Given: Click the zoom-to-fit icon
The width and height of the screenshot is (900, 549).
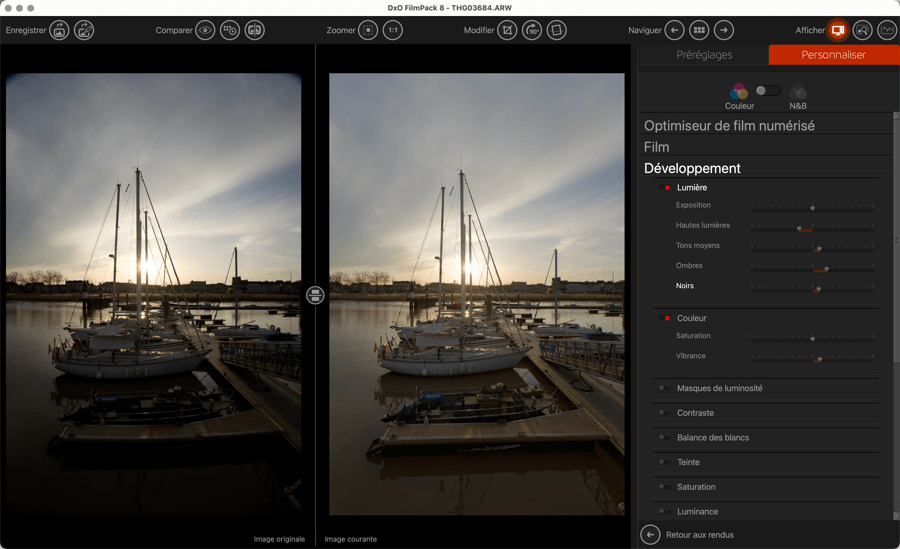Looking at the screenshot, I should [x=368, y=30].
